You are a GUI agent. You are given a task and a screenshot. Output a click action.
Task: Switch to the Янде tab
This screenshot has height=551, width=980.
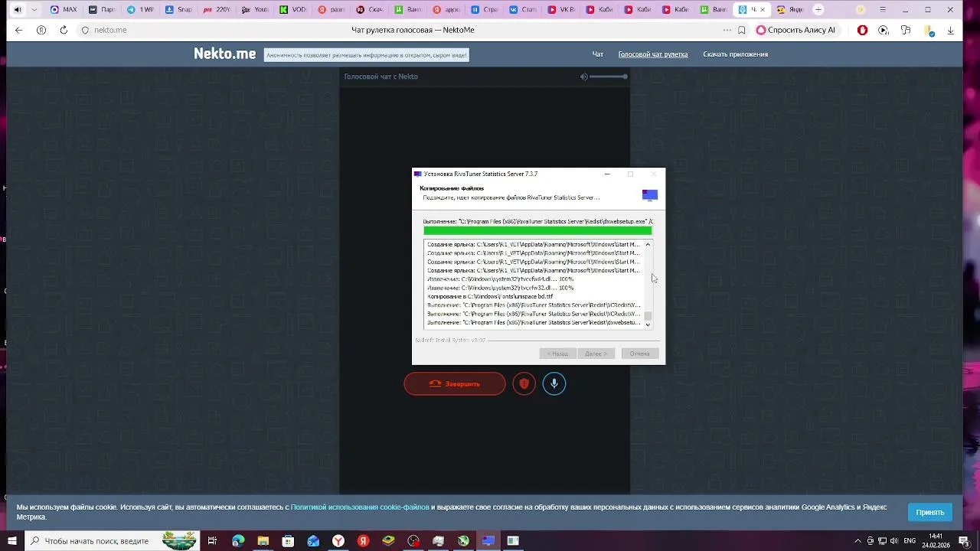pos(790,10)
